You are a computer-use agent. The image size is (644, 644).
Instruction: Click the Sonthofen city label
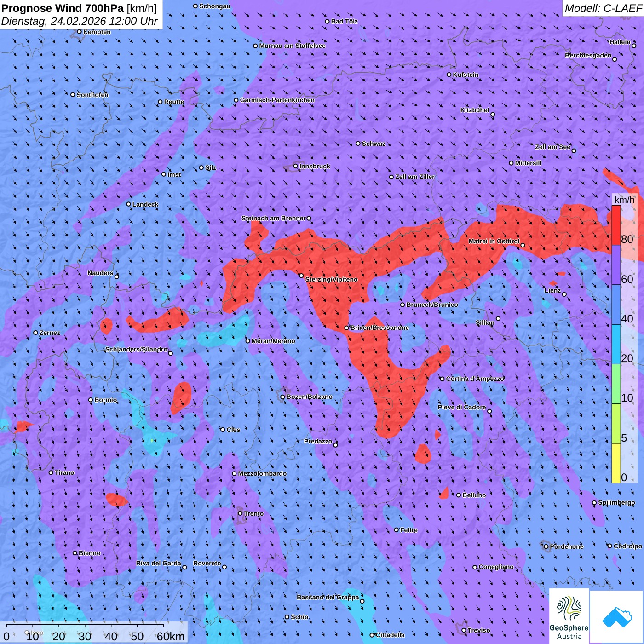click(x=92, y=95)
